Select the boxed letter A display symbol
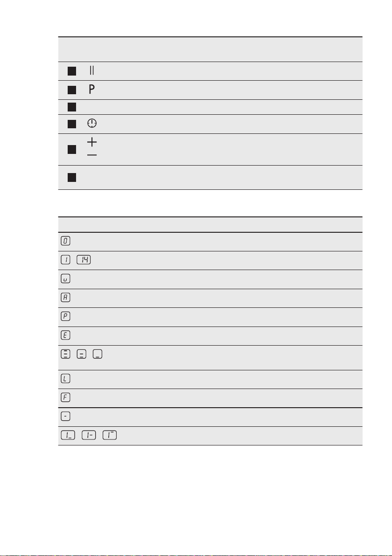 pos(66,298)
